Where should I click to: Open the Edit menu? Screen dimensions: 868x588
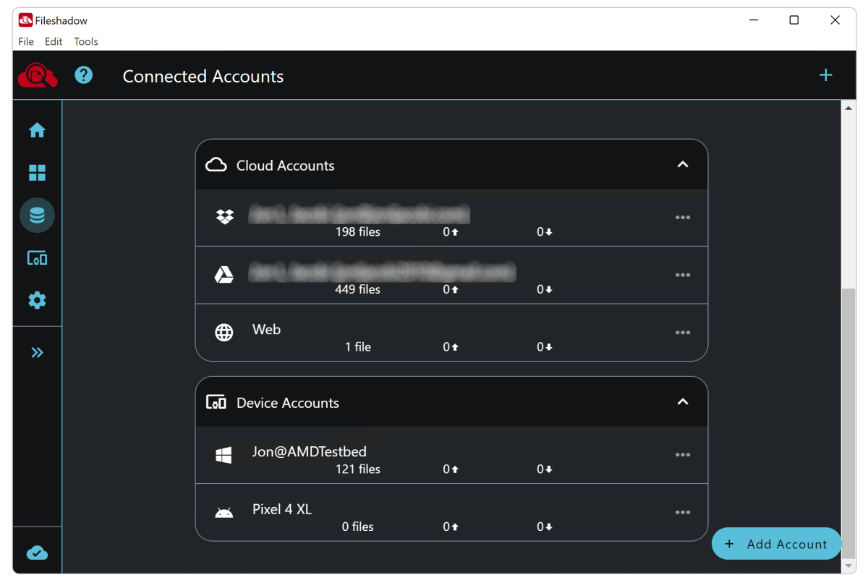54,41
